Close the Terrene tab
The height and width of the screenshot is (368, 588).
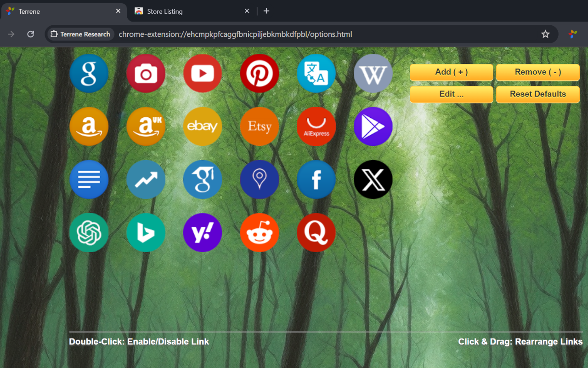tap(119, 11)
